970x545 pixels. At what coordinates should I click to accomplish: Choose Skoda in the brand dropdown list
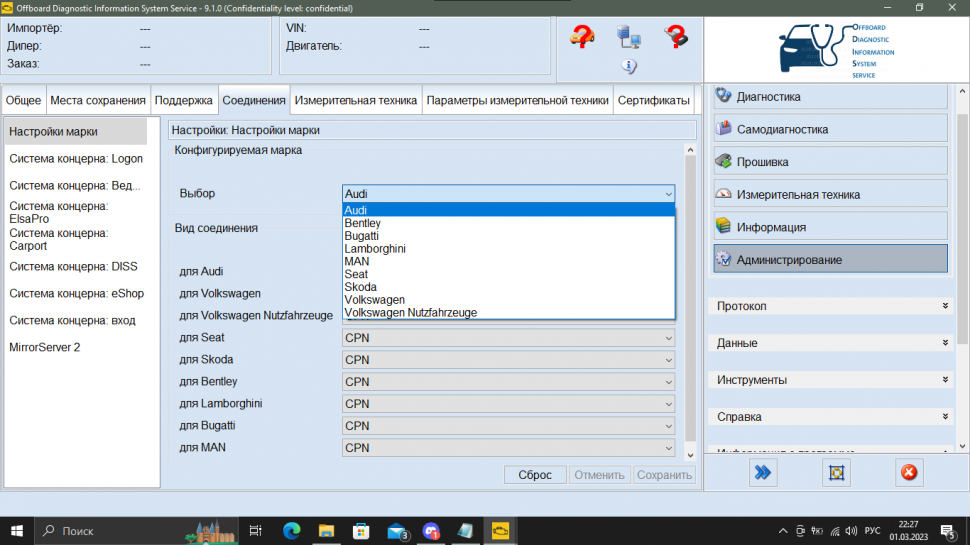(x=360, y=287)
